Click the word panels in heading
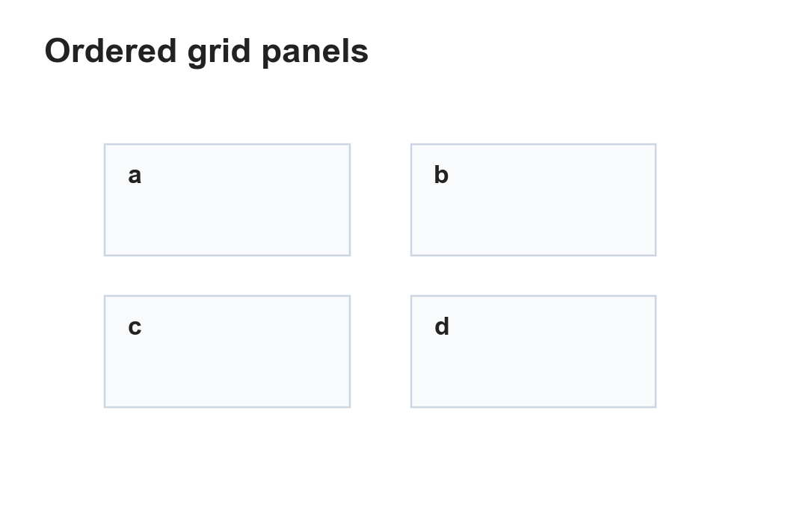Image resolution: width=791 pixels, height=532 pixels. 316,52
